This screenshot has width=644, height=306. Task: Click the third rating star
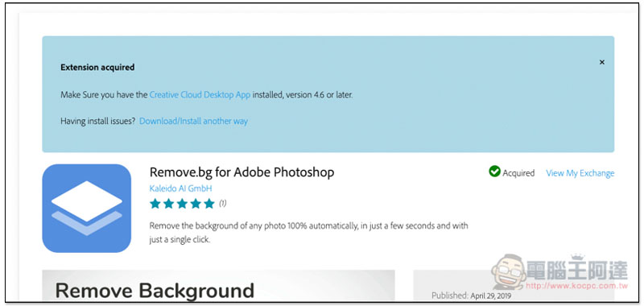pos(182,203)
